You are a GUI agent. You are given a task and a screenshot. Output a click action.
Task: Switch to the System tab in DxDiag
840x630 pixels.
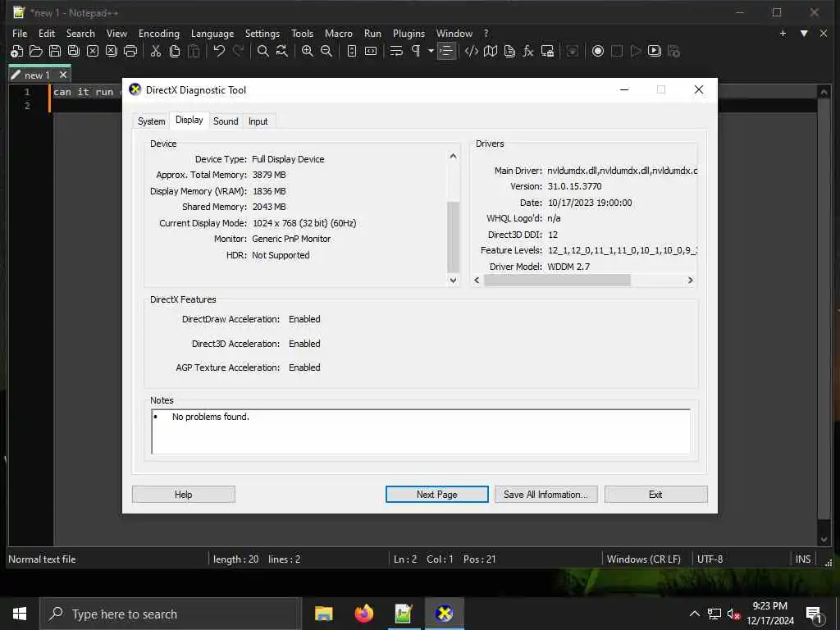coord(151,121)
